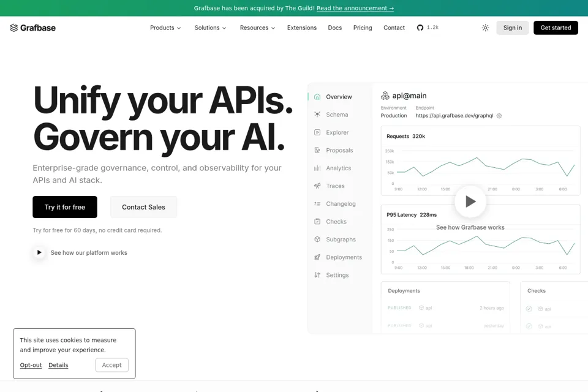This screenshot has height=392, width=588.
Task: Expand the Solutions dropdown
Action: (210, 28)
